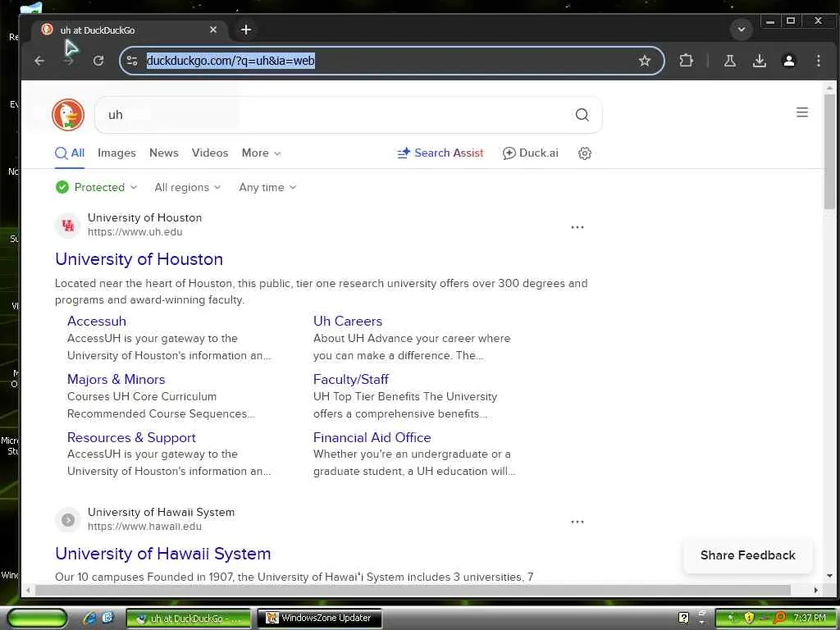Open the https://www.uh.edu URL link

(x=135, y=232)
